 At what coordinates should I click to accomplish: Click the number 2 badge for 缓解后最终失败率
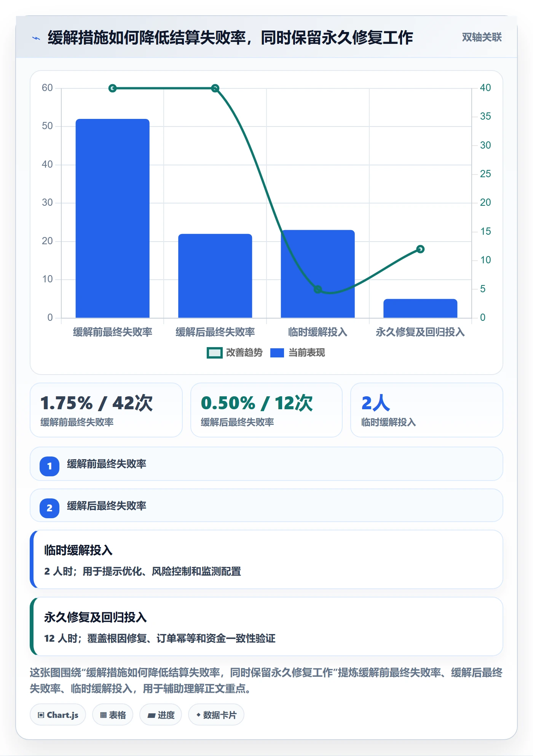point(49,508)
